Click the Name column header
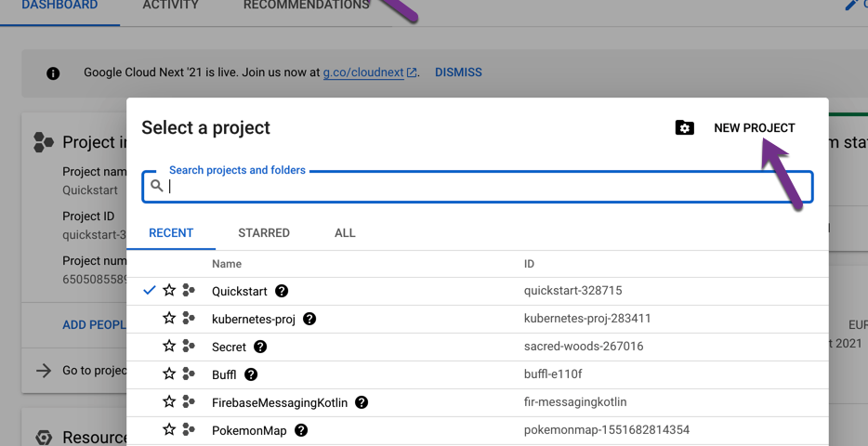The width and height of the screenshot is (868, 446). pos(227,264)
